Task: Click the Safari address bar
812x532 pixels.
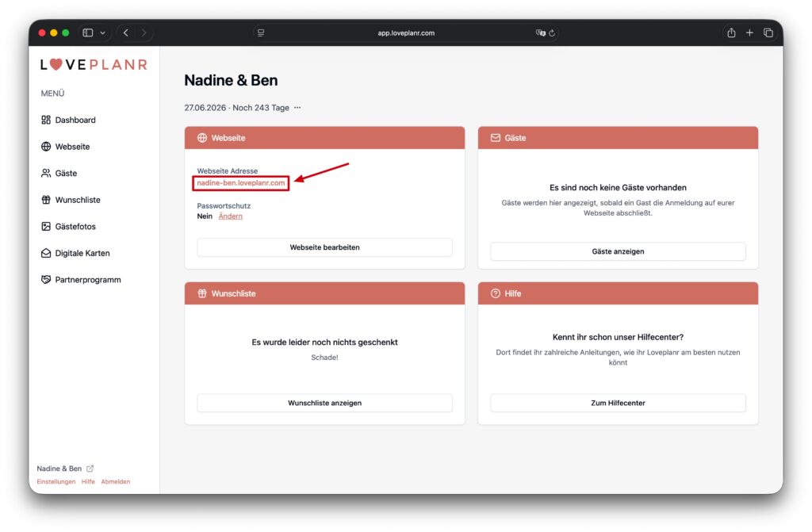Action: click(x=406, y=33)
